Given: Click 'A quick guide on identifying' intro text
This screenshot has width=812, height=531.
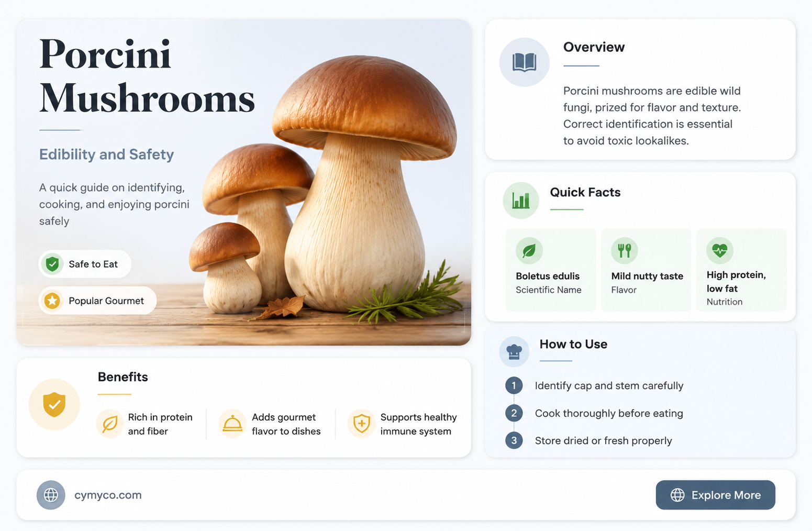Looking at the screenshot, I should click(x=114, y=204).
